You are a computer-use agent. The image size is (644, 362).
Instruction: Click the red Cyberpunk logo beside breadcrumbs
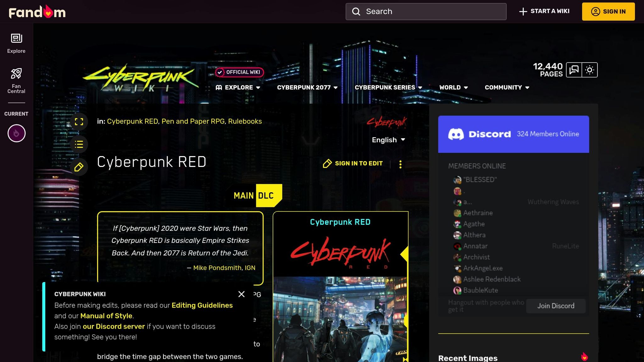click(x=387, y=122)
